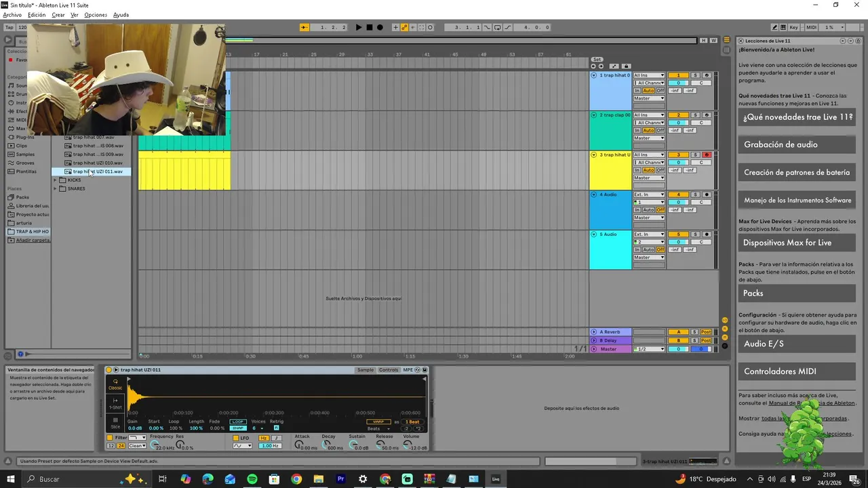Toggle Lock Envelopes padlock icon
Viewport: 868px width, 488px height.
click(626, 66)
